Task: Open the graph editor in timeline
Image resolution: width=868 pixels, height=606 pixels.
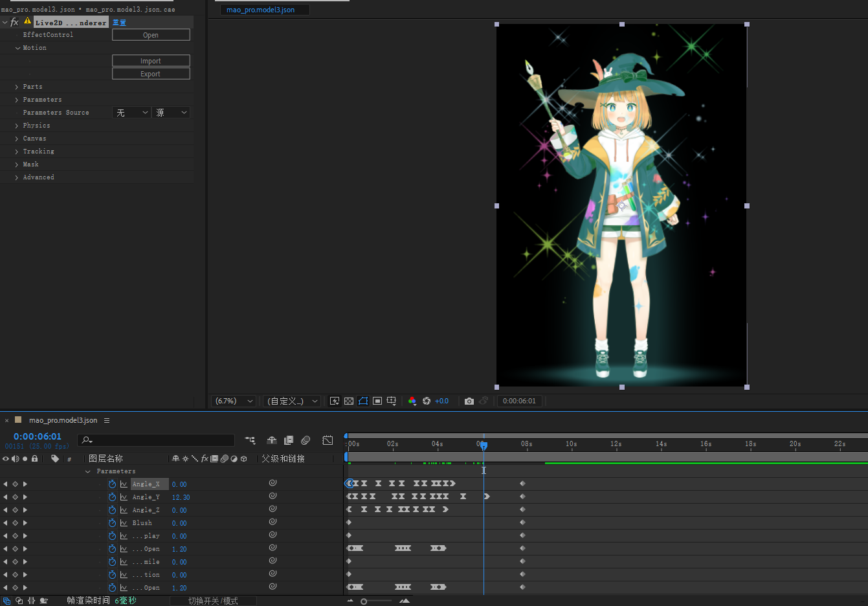Action: pos(328,440)
